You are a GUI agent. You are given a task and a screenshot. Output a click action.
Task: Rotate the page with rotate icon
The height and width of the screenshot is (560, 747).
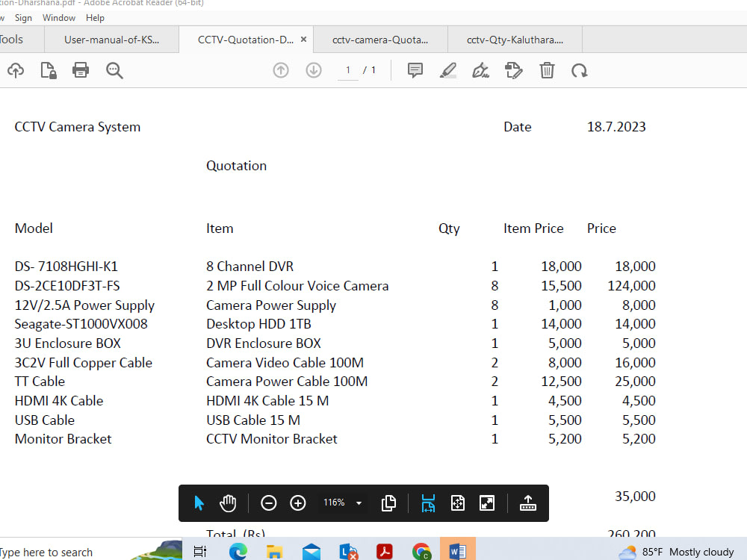point(580,70)
